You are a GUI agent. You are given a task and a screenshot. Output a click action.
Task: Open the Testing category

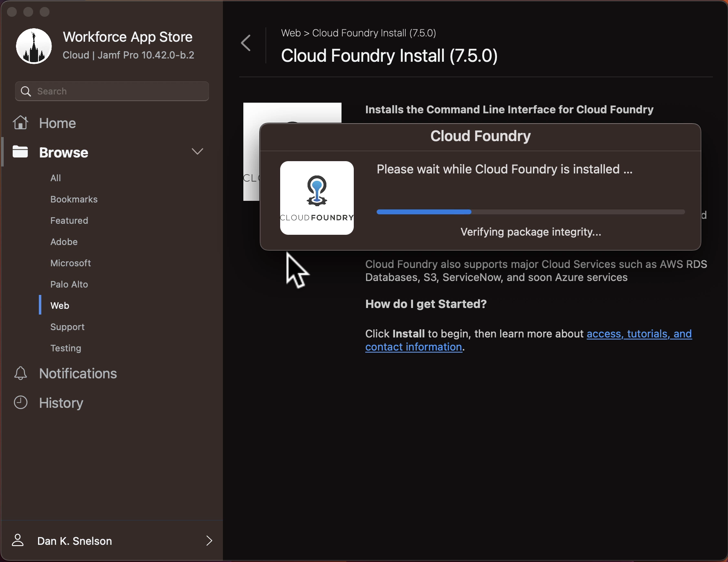tap(66, 348)
